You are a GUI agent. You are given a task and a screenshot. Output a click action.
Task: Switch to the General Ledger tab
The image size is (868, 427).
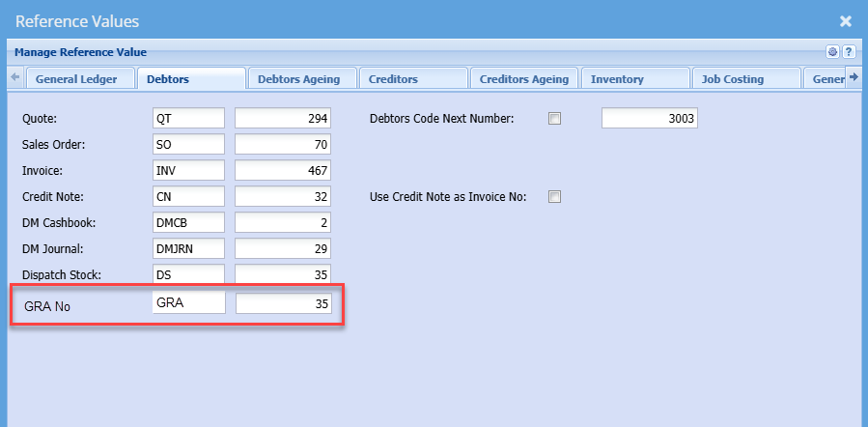[76, 79]
